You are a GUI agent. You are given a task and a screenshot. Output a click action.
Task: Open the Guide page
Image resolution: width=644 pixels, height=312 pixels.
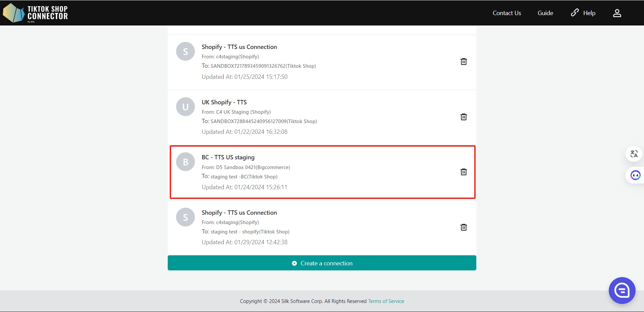(545, 13)
